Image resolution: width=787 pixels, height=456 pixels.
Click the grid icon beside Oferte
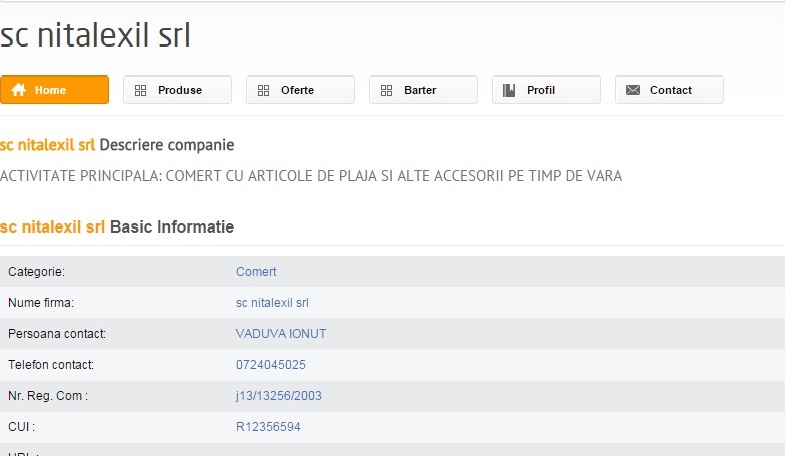point(264,90)
